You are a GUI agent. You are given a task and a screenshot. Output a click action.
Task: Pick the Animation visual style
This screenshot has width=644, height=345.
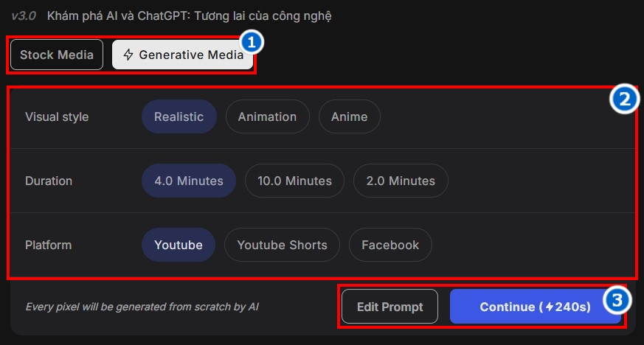click(x=267, y=116)
